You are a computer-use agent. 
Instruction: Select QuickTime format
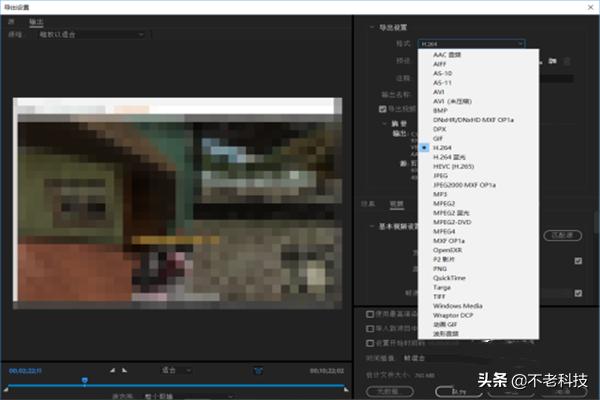(x=449, y=278)
